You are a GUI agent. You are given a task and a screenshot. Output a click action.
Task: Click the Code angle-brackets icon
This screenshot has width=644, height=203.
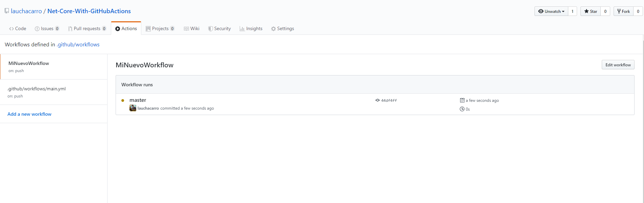pyautogui.click(x=11, y=29)
